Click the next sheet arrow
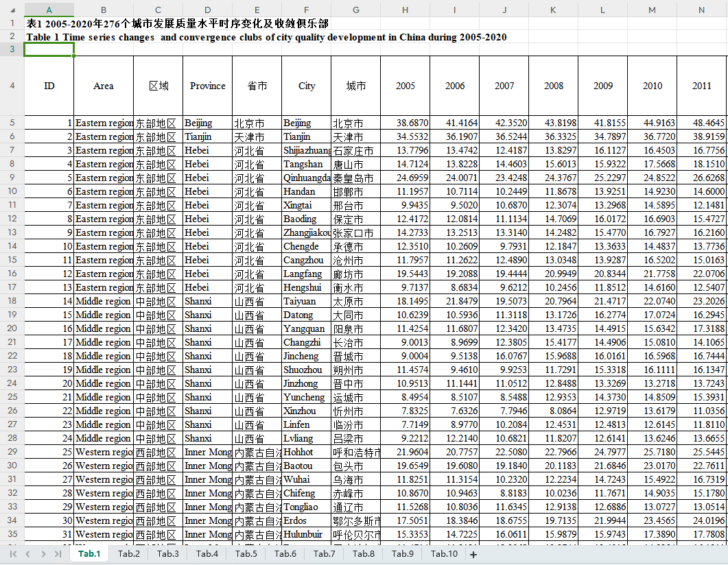 (43, 554)
